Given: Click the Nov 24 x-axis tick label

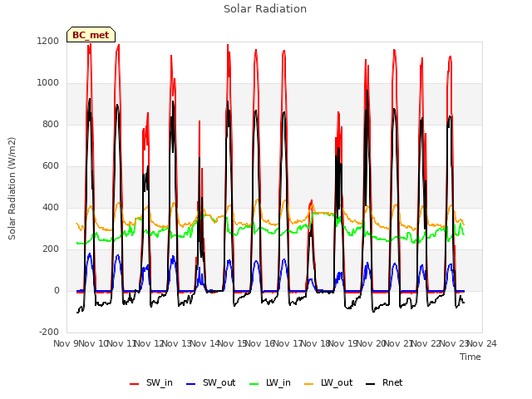Looking at the screenshot, I should (x=482, y=343).
